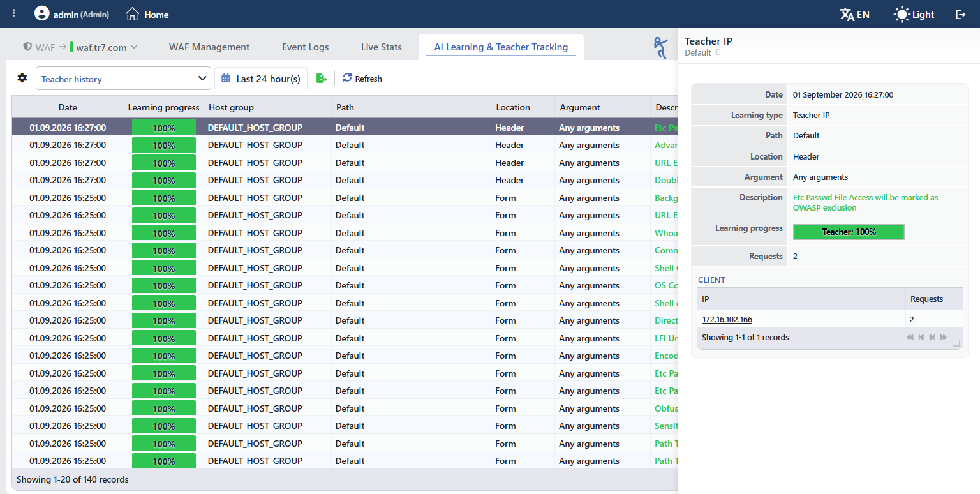Jump to last page of Client records
Viewport: 980px width, 494px height.
click(x=943, y=337)
